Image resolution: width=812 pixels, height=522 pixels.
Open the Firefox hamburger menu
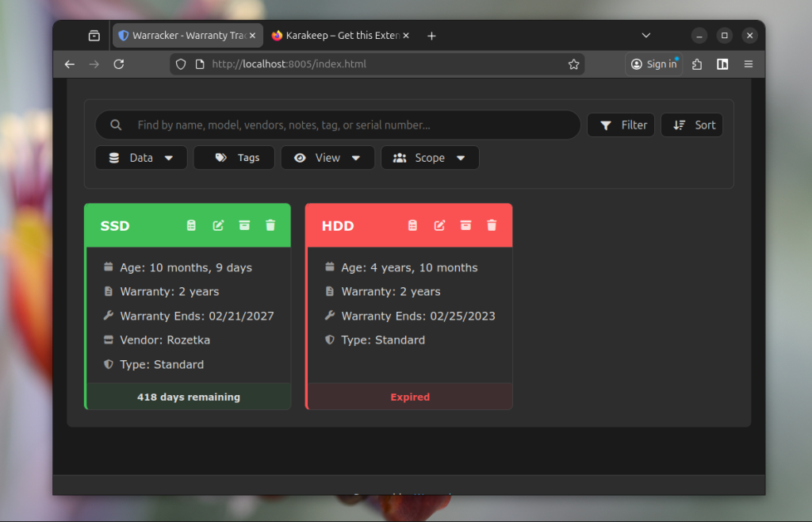748,64
